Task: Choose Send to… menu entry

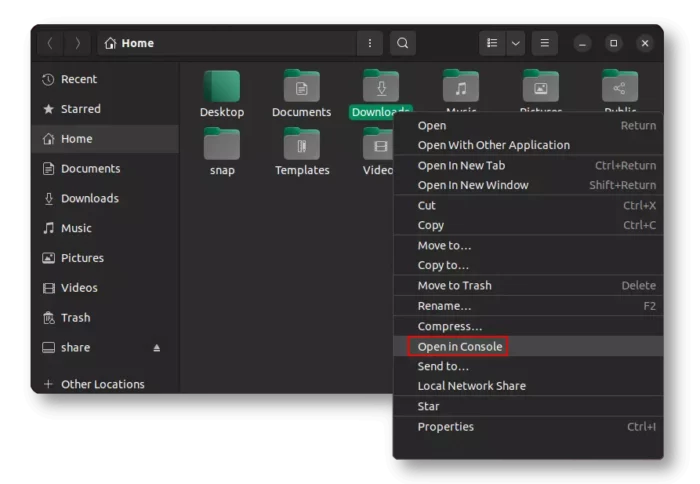Action: (528, 367)
